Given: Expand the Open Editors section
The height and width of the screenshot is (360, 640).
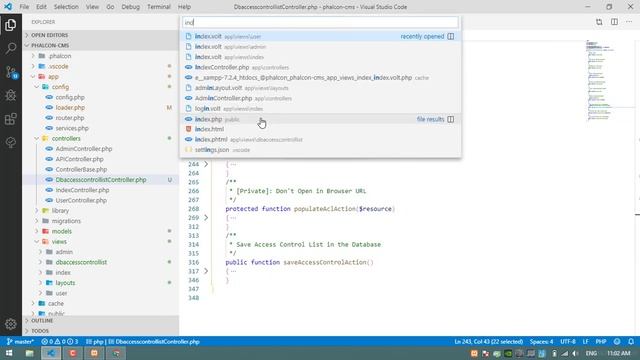Looking at the screenshot, I should click(101, 35).
